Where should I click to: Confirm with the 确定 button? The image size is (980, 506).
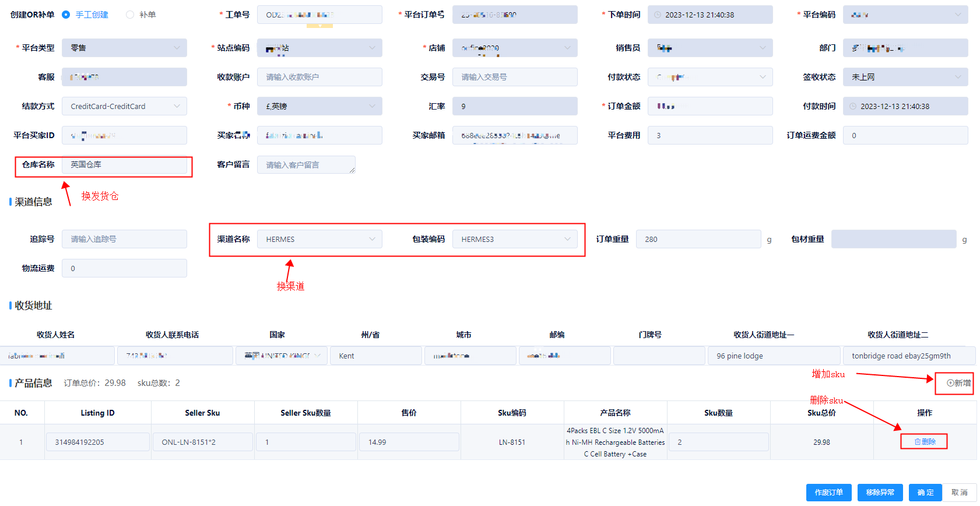[x=925, y=493]
